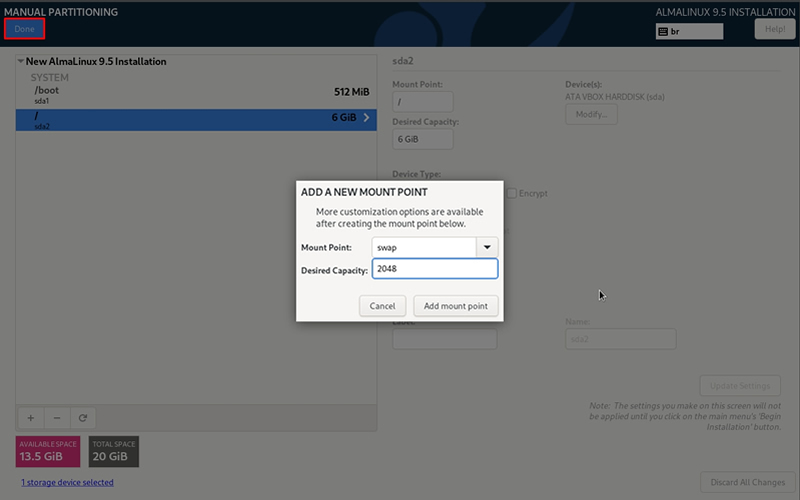800x500 pixels.
Task: Click the plus icon to add mount point
Action: 31,418
